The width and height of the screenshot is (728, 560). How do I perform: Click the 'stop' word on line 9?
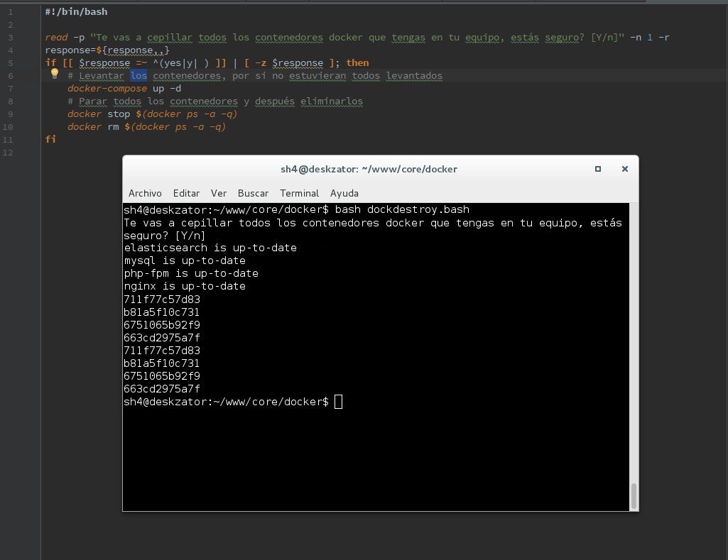(x=119, y=114)
